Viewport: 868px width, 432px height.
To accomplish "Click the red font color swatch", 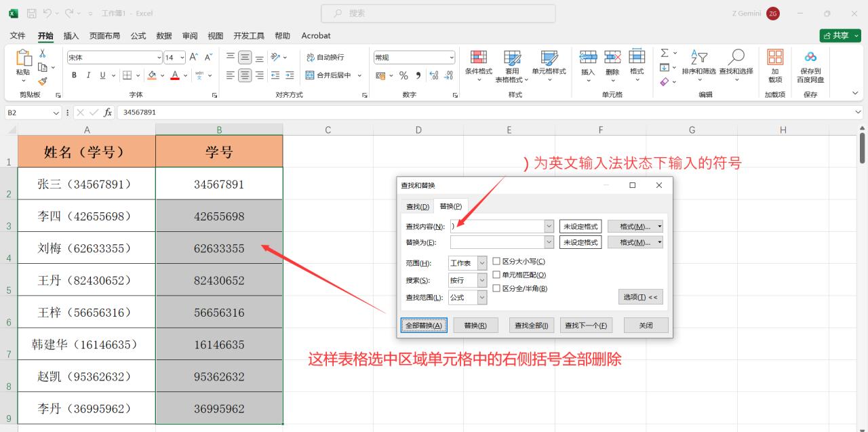I will tap(175, 75).
